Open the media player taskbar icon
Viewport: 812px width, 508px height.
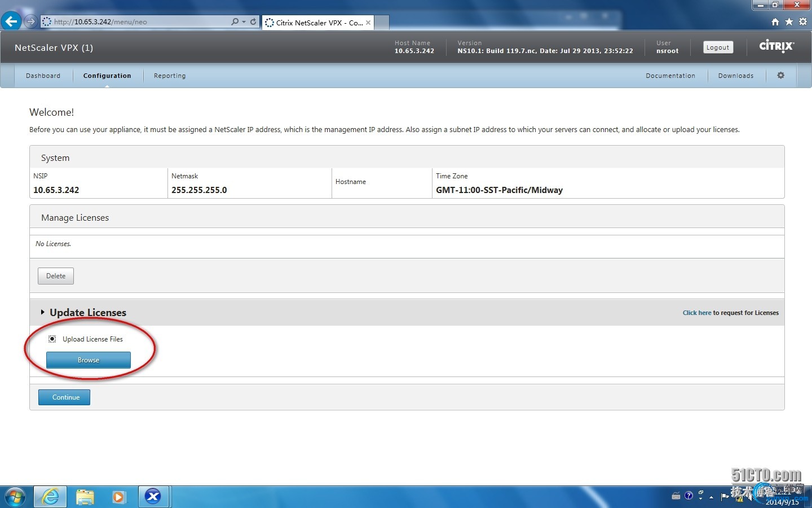point(119,497)
